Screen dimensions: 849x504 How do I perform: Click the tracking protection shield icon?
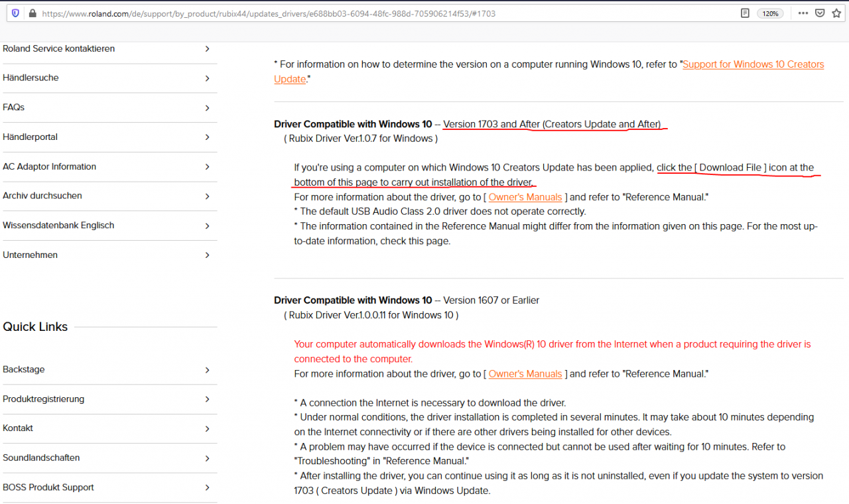pyautogui.click(x=16, y=13)
